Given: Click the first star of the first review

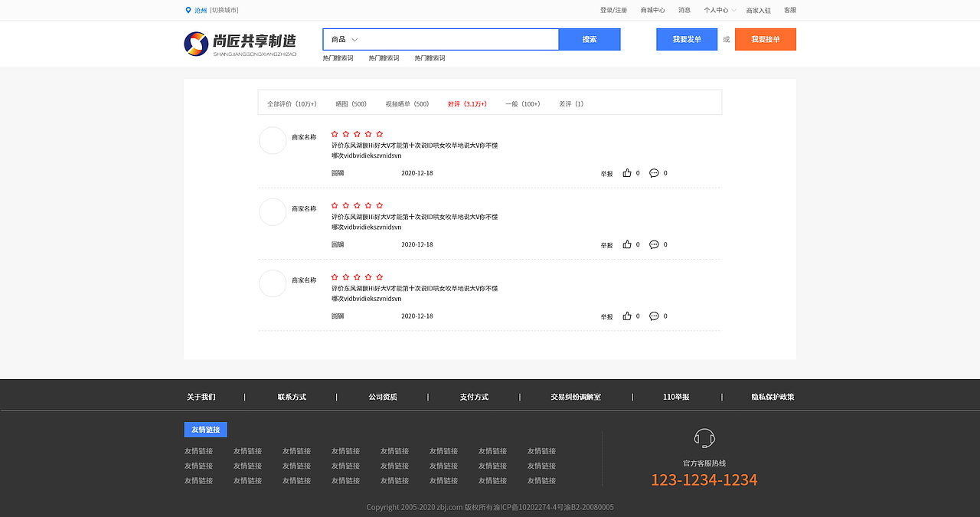Looking at the screenshot, I should [x=335, y=134].
